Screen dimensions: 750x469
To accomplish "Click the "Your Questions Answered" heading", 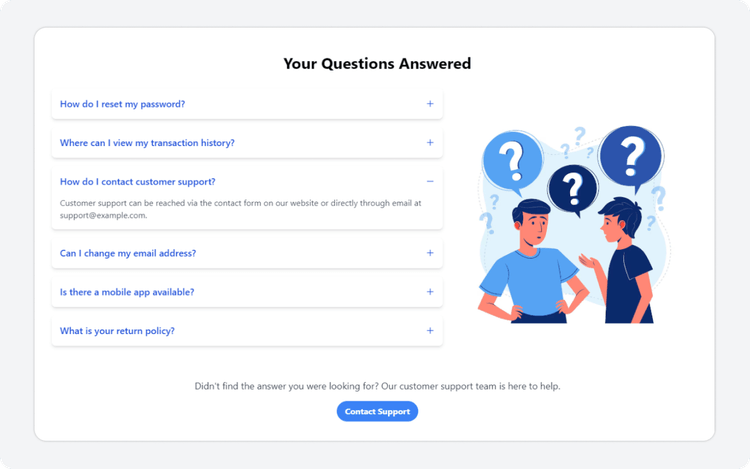I will (x=377, y=63).
